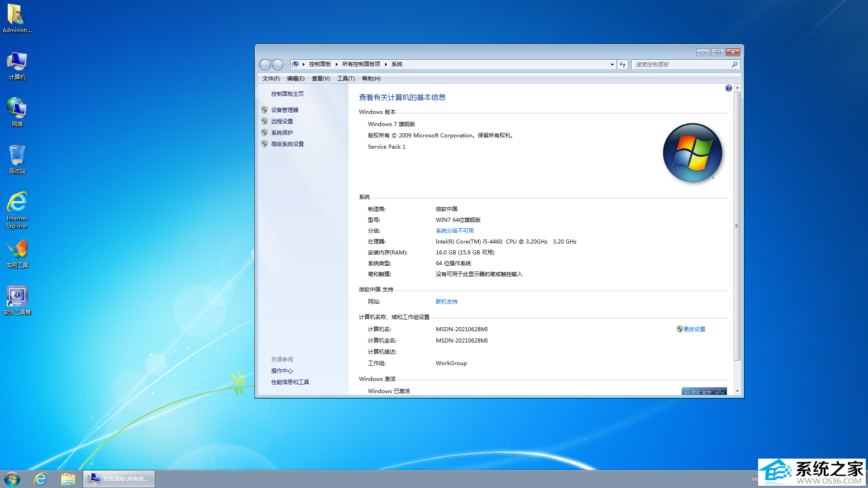The height and width of the screenshot is (488, 868).
Task: Click computer name MSDN-20210628MI value
Action: (x=462, y=329)
